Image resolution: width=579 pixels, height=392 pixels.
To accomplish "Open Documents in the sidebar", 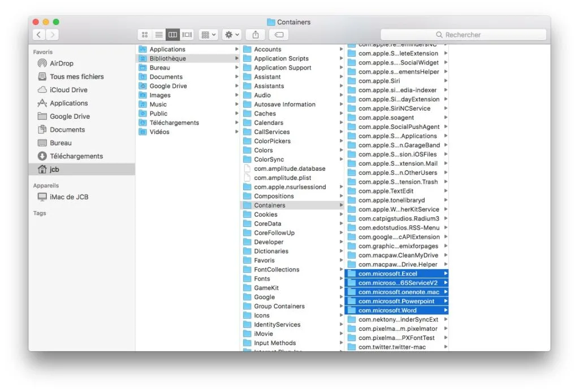I will pyautogui.click(x=81, y=130).
